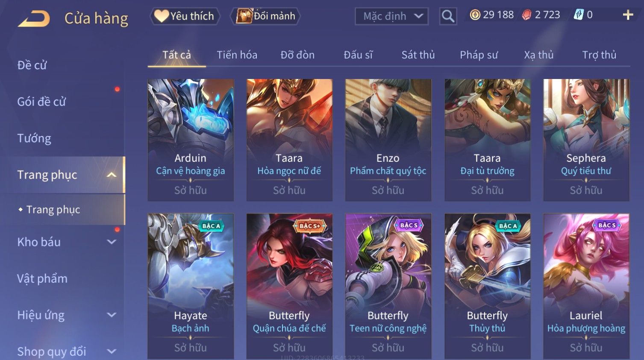Open the Tướng sidebar menu
This screenshot has width=644, height=360.
34,138
